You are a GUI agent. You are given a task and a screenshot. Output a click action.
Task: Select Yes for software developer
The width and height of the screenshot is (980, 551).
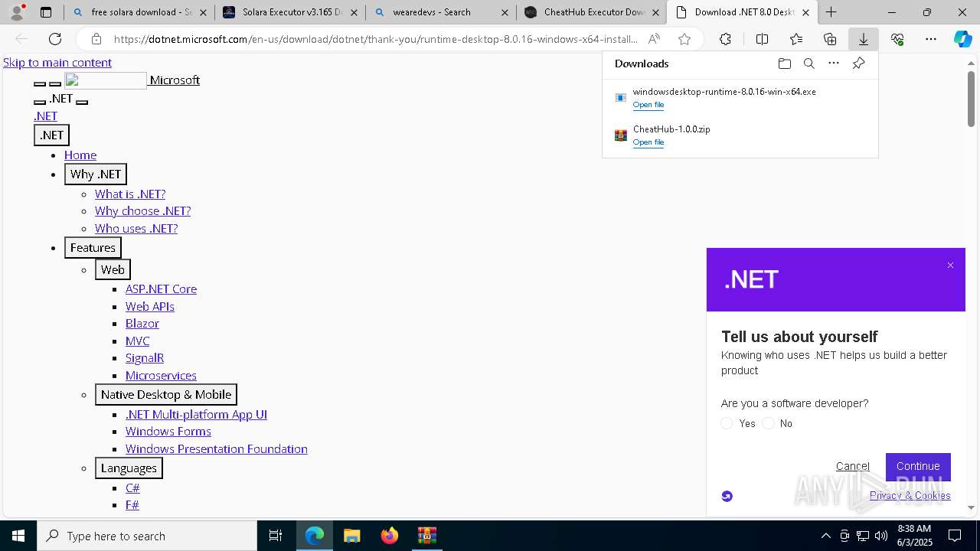tap(727, 423)
